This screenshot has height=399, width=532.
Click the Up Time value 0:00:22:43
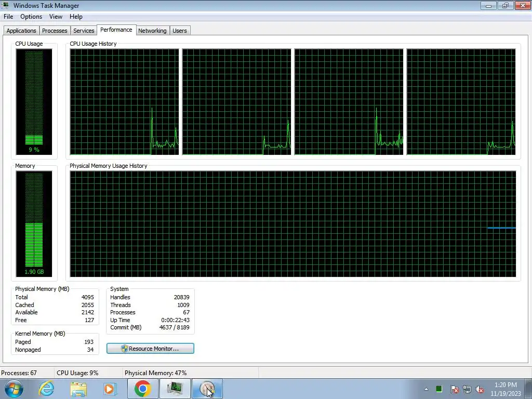pos(176,320)
